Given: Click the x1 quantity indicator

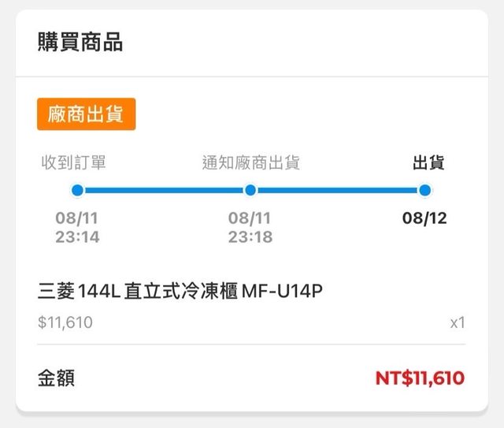Looking at the screenshot, I should tap(458, 323).
